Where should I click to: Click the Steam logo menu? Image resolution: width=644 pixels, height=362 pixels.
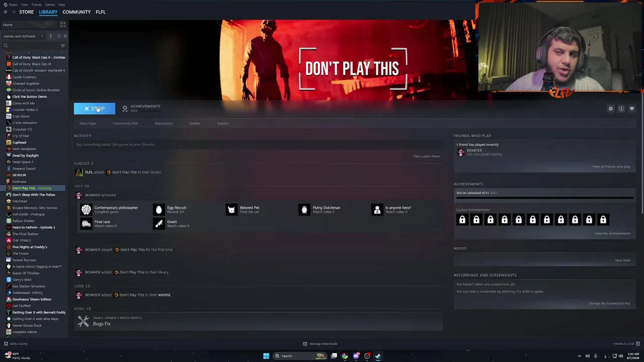pos(11,5)
